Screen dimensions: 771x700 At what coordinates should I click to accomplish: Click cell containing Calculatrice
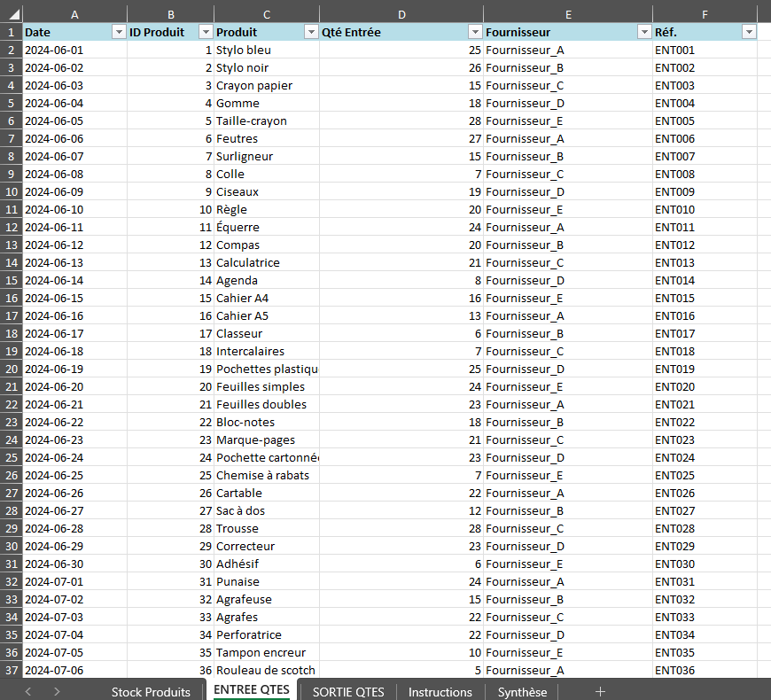tap(267, 262)
